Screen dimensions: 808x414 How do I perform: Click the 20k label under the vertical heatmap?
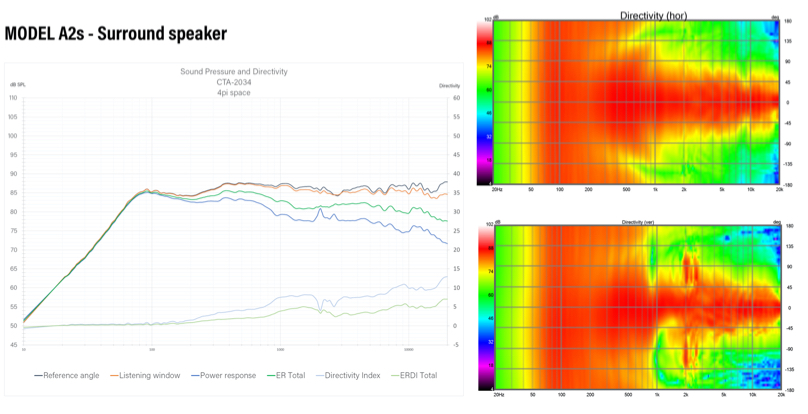pyautogui.click(x=781, y=395)
